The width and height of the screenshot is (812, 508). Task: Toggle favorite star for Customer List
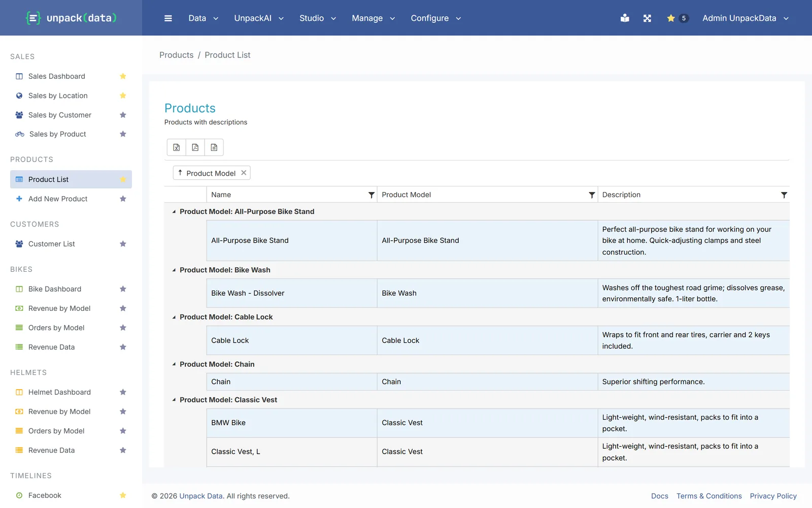[123, 244]
